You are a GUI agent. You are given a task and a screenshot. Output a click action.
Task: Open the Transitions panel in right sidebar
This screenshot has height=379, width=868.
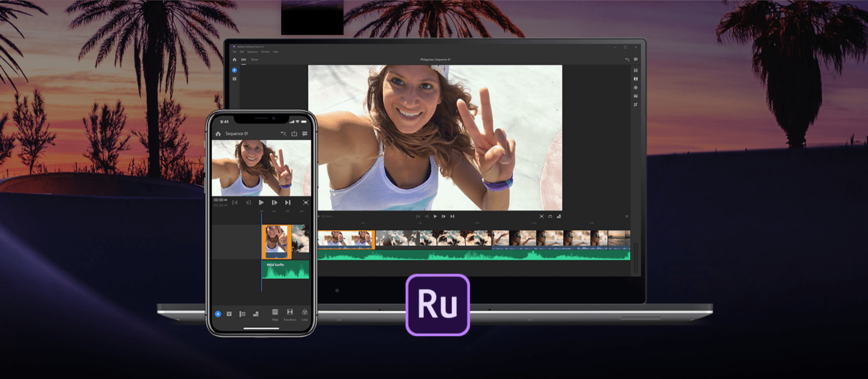tap(636, 79)
